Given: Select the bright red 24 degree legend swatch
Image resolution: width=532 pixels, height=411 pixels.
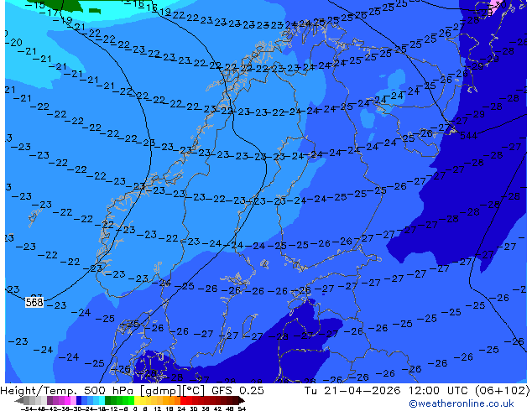Looking at the screenshot, I should [183, 401].
